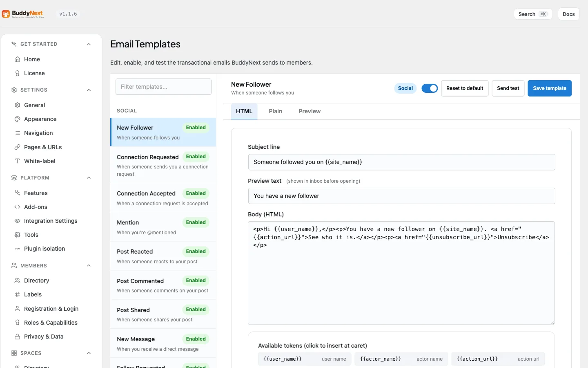
Task: Click the Integration Settings eye icon
Action: (17, 221)
